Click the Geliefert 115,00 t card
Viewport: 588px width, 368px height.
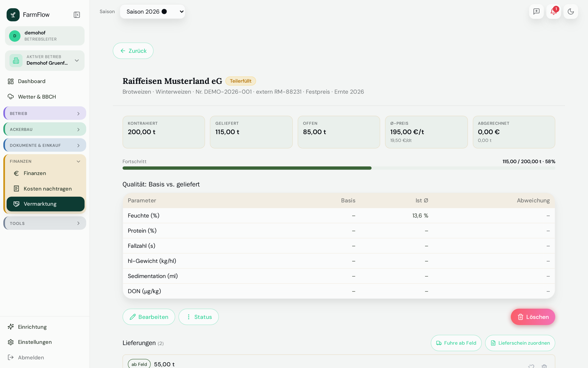(251, 132)
